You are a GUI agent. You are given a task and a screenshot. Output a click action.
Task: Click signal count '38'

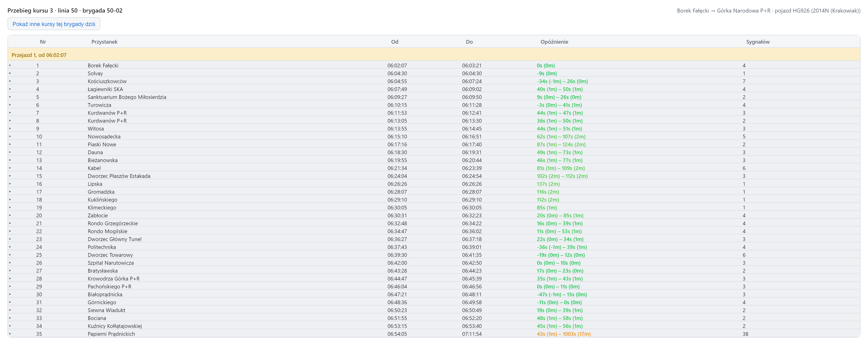pos(745,334)
